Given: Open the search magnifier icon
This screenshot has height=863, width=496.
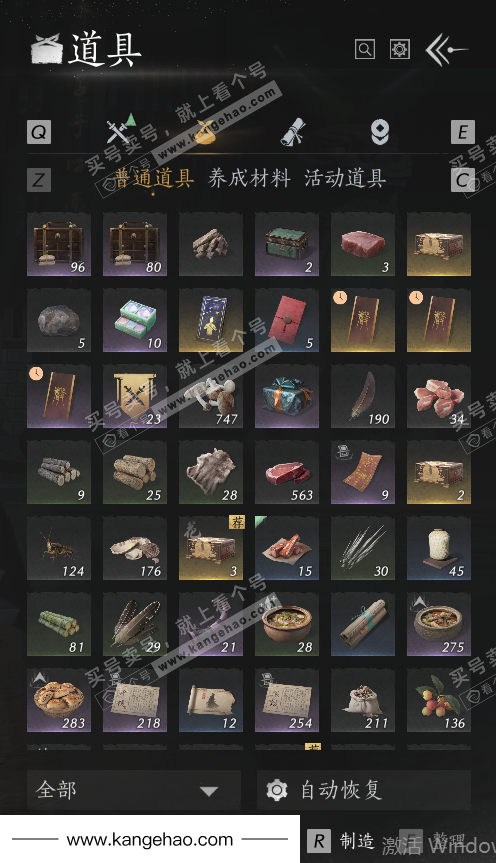Looking at the screenshot, I should pos(364,50).
